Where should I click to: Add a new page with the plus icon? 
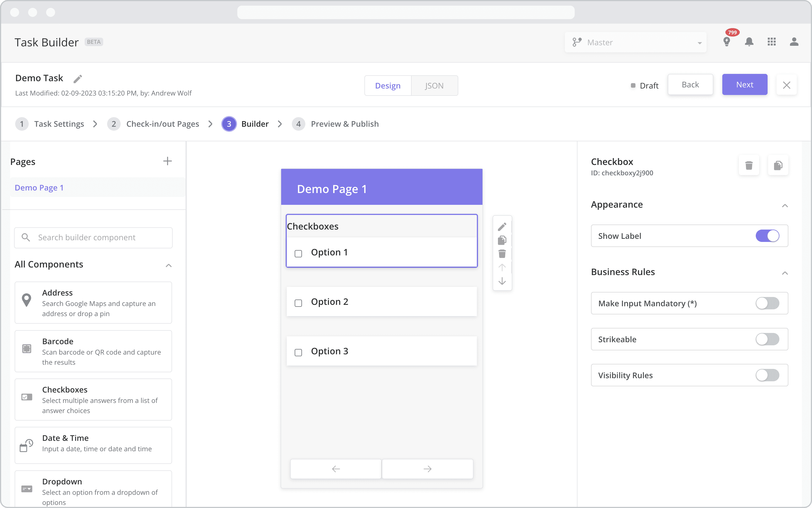tap(168, 161)
